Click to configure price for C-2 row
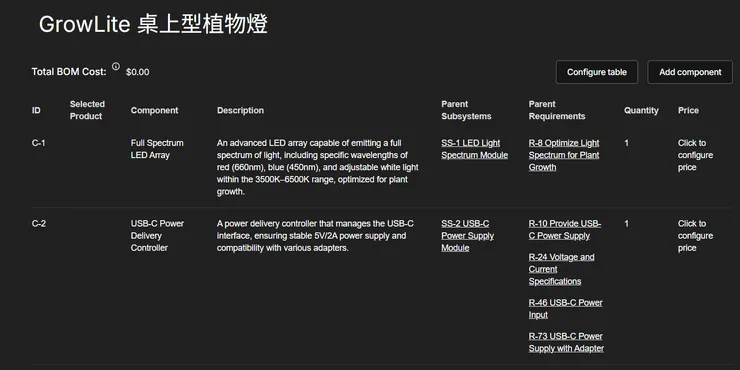Viewport: 740px width, 370px height. click(695, 235)
